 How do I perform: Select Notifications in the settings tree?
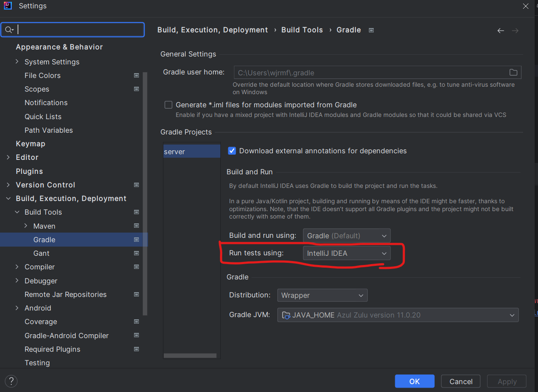46,102
